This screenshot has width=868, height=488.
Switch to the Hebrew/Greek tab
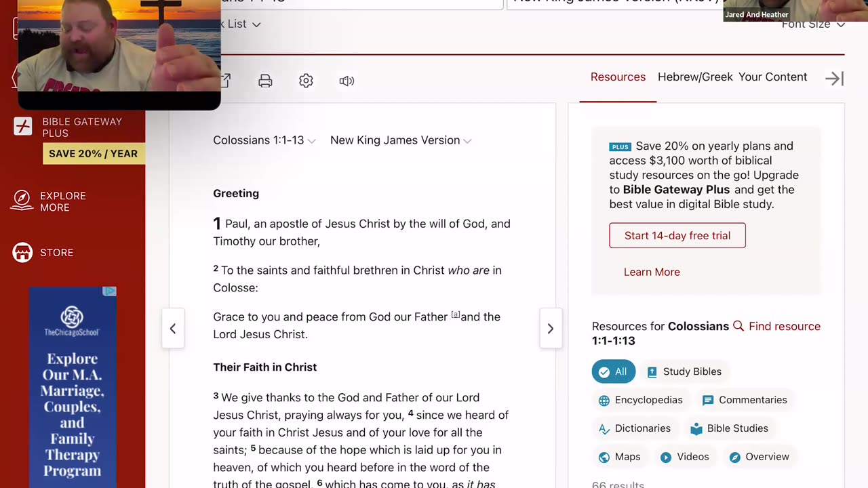click(x=695, y=77)
